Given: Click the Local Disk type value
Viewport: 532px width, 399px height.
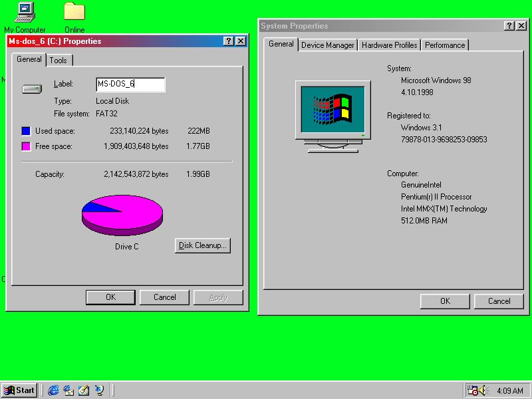Looking at the screenshot, I should coord(112,101).
